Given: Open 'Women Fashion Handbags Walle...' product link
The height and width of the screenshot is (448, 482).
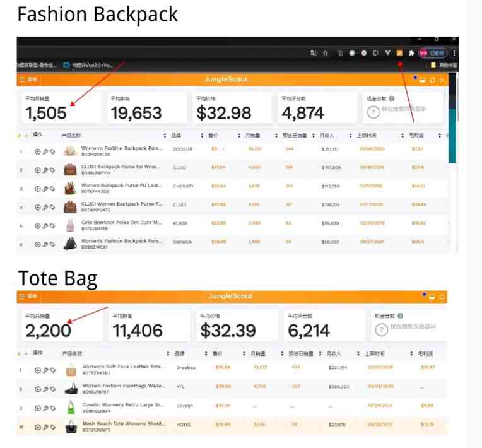Looking at the screenshot, I should coord(124,386).
